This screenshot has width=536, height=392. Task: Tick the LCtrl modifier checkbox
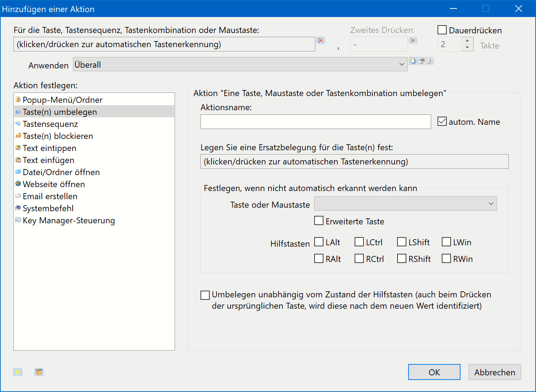click(x=359, y=242)
